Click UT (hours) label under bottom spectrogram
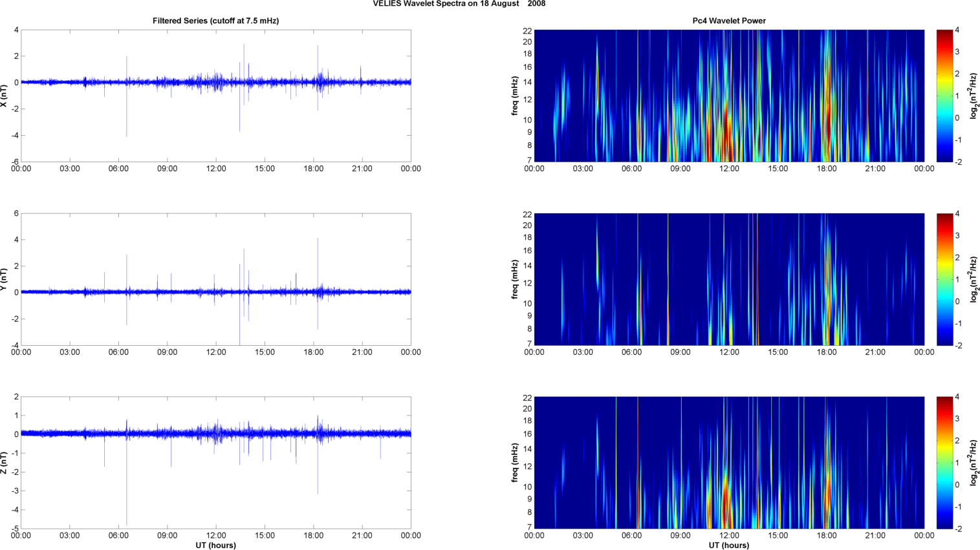 (x=728, y=545)
